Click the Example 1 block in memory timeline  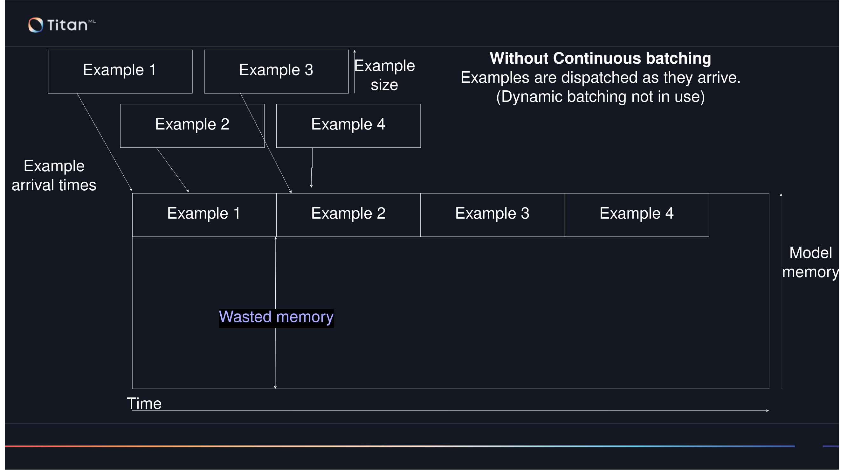[x=204, y=214]
